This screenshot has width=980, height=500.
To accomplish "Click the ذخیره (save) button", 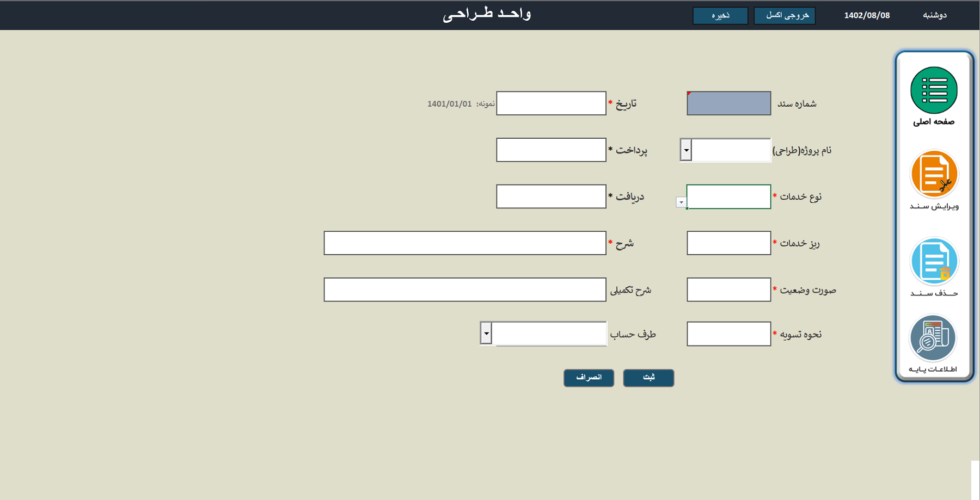I will pos(720,15).
